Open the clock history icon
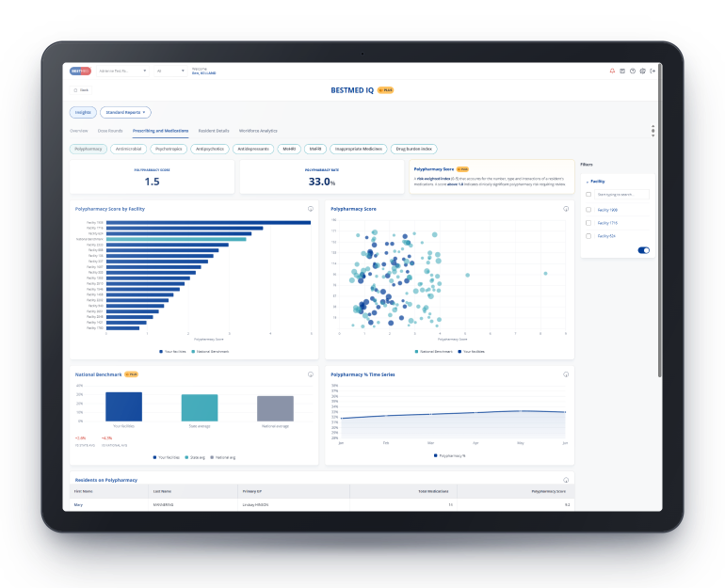The width and height of the screenshot is (725, 588). pyautogui.click(x=633, y=71)
